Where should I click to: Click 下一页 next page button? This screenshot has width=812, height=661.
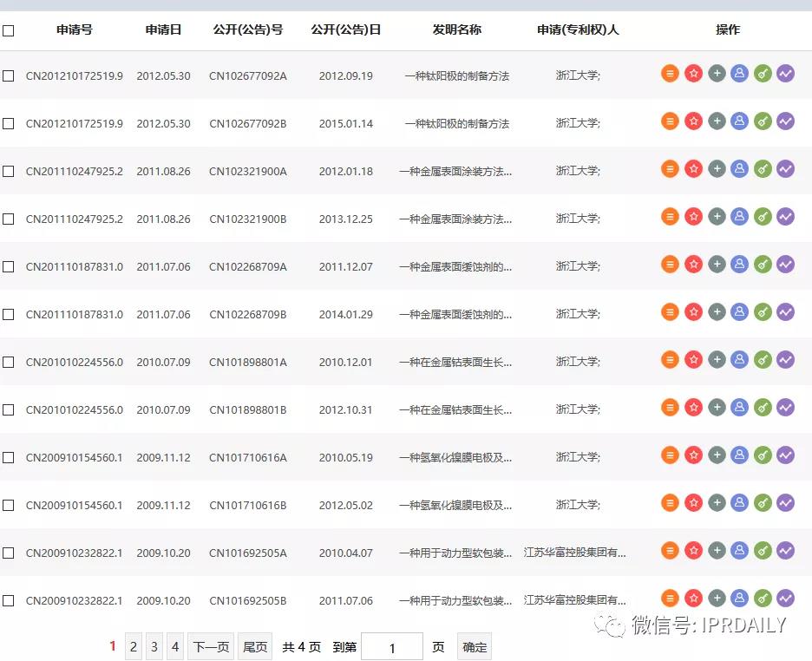(211, 646)
